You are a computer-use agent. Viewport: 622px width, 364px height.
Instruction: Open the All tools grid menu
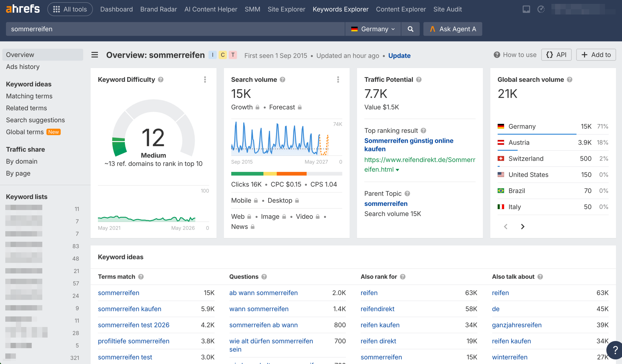[x=70, y=9]
